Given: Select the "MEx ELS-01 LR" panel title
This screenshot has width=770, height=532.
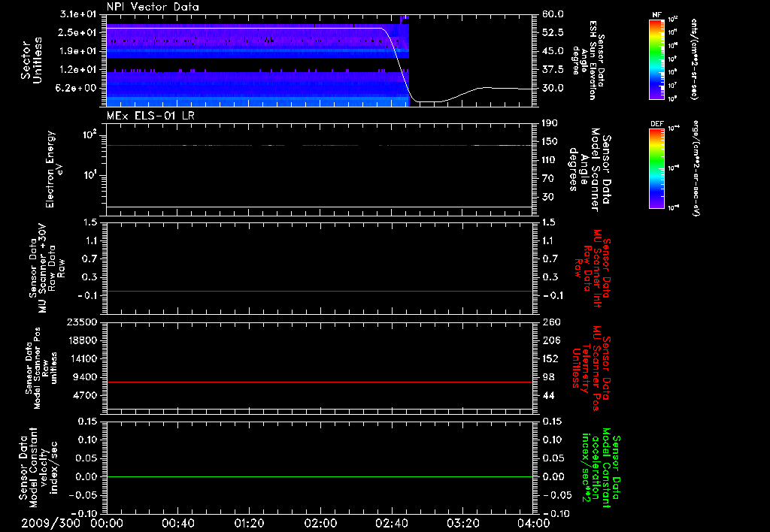Looking at the screenshot, I should (x=150, y=116).
